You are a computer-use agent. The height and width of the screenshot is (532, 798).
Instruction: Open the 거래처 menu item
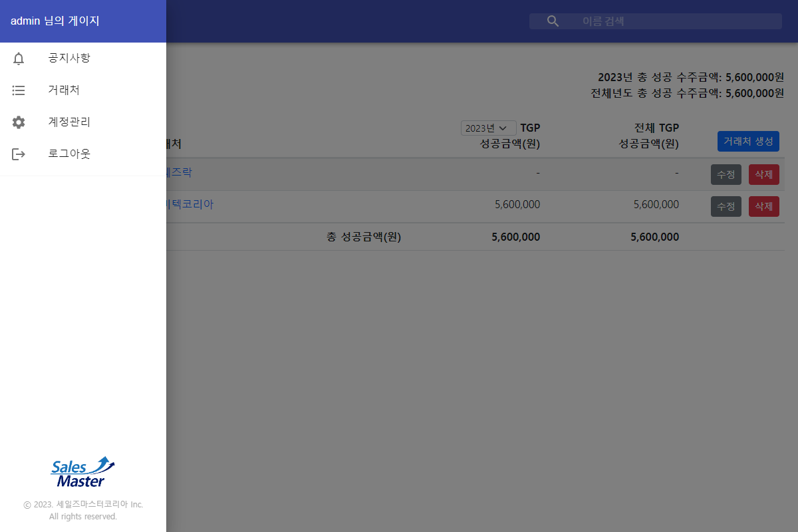click(x=83, y=90)
